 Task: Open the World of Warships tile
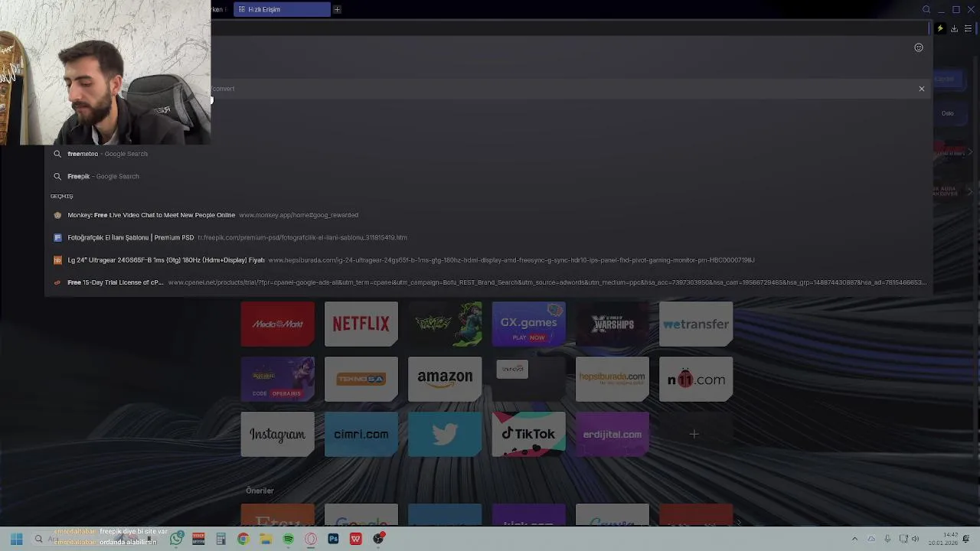(612, 324)
